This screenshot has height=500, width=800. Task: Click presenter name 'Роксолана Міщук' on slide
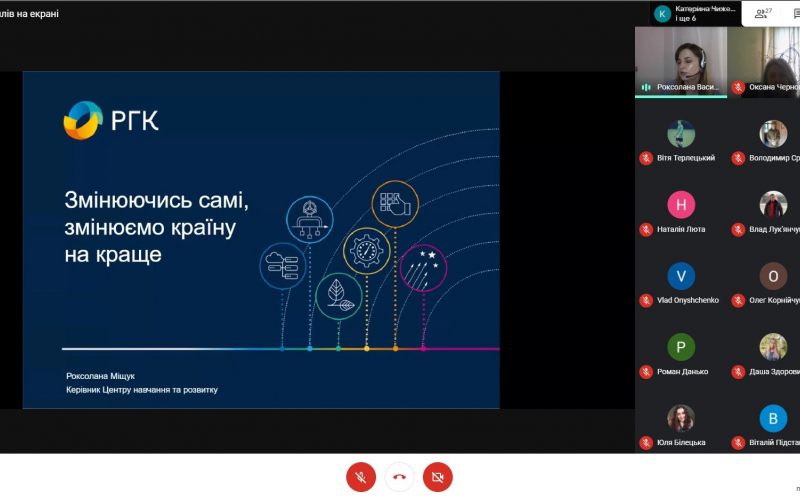pos(101,376)
